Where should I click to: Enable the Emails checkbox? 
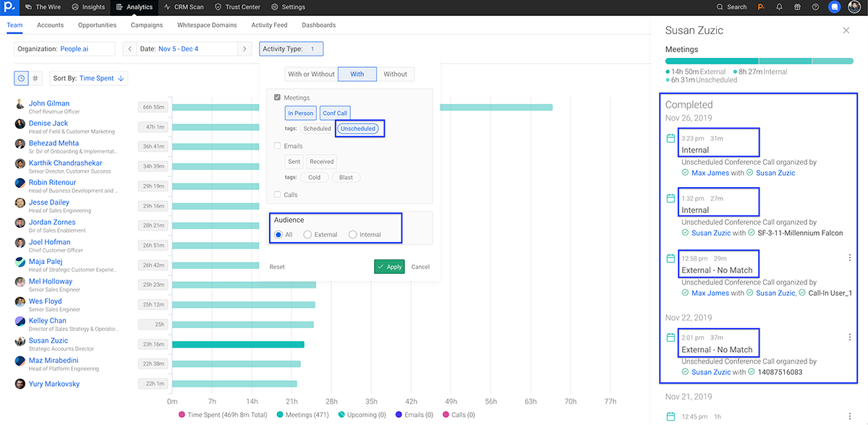point(278,146)
